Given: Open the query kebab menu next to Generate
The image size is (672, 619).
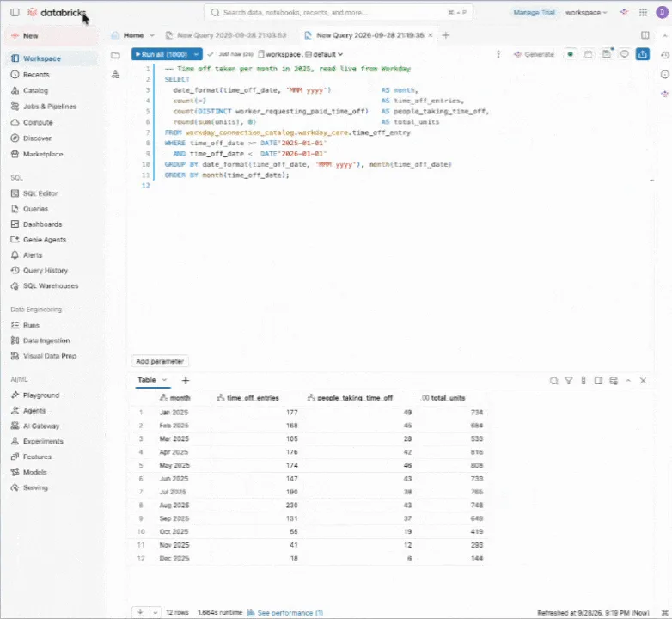Looking at the screenshot, I should tap(498, 54).
